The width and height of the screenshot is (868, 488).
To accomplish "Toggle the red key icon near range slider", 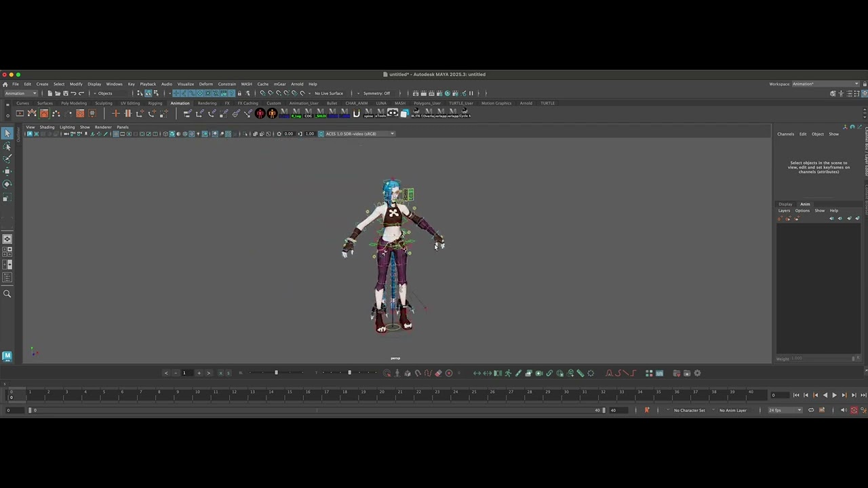I will click(x=647, y=410).
